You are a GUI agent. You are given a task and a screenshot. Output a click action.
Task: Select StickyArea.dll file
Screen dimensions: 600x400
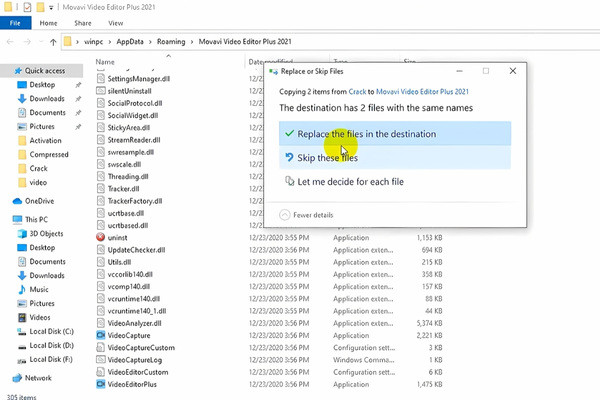point(129,127)
